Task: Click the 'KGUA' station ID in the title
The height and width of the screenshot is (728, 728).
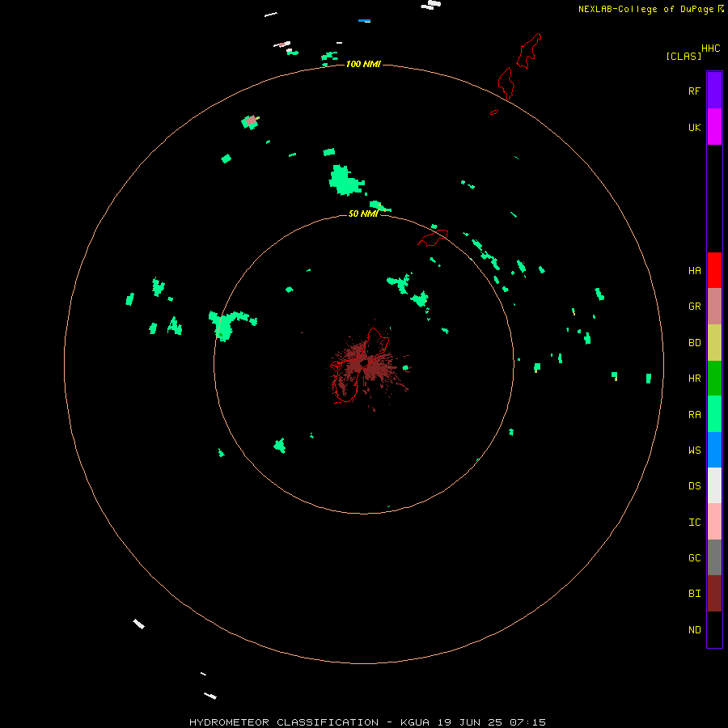Action: [x=415, y=722]
